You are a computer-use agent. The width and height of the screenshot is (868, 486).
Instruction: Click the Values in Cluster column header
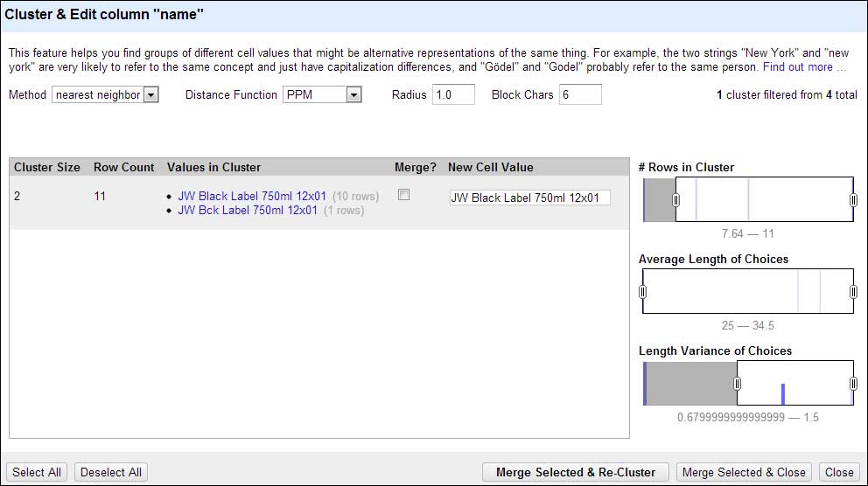[213, 168]
